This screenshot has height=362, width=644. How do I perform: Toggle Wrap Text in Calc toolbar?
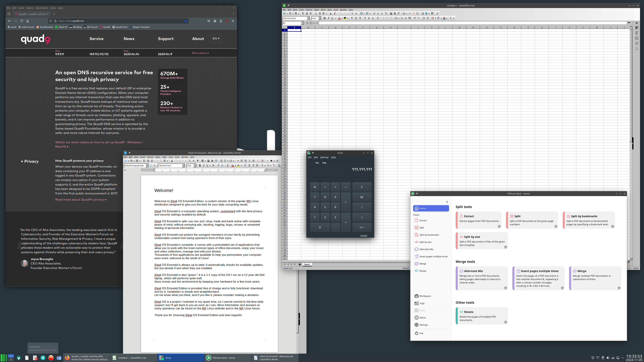coord(378,18)
